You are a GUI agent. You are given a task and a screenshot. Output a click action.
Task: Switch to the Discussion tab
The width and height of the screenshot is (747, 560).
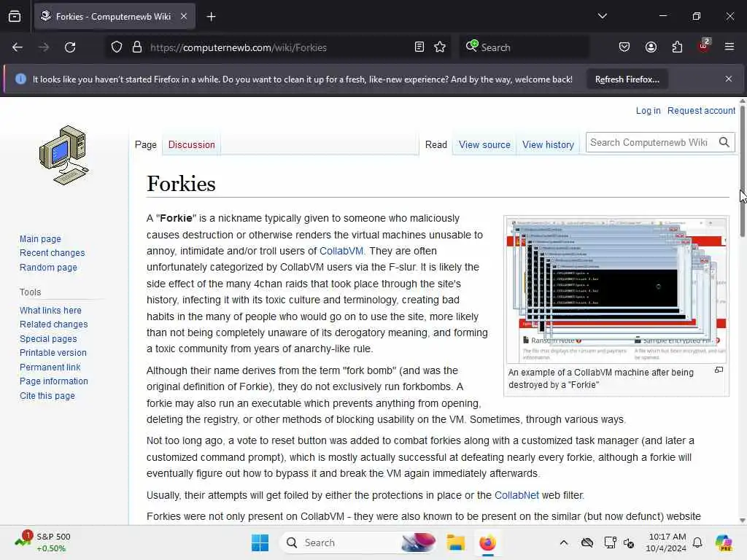[192, 145]
